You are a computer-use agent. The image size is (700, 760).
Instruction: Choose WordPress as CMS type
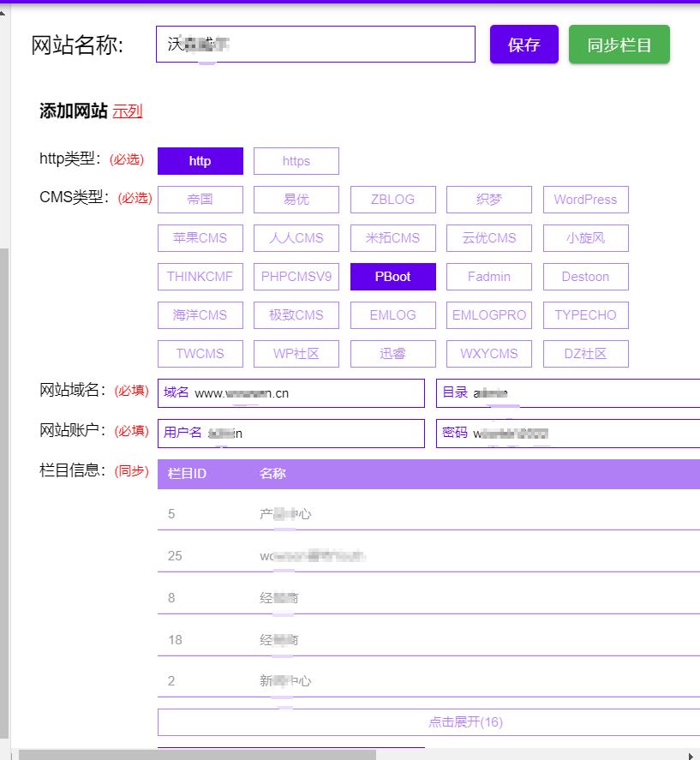[585, 200]
